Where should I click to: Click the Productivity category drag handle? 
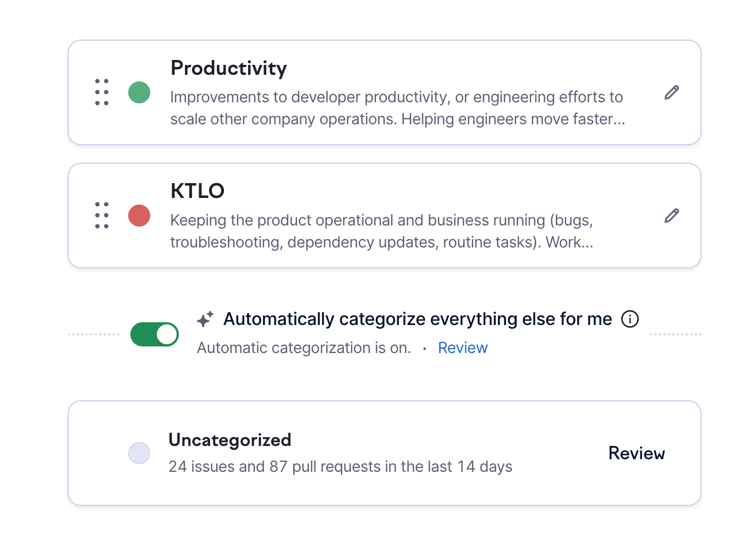[x=102, y=92]
